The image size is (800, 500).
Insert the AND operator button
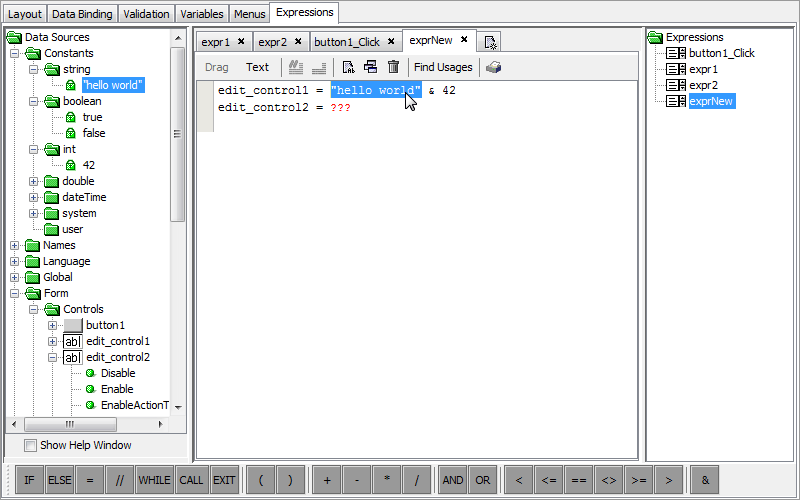(453, 480)
